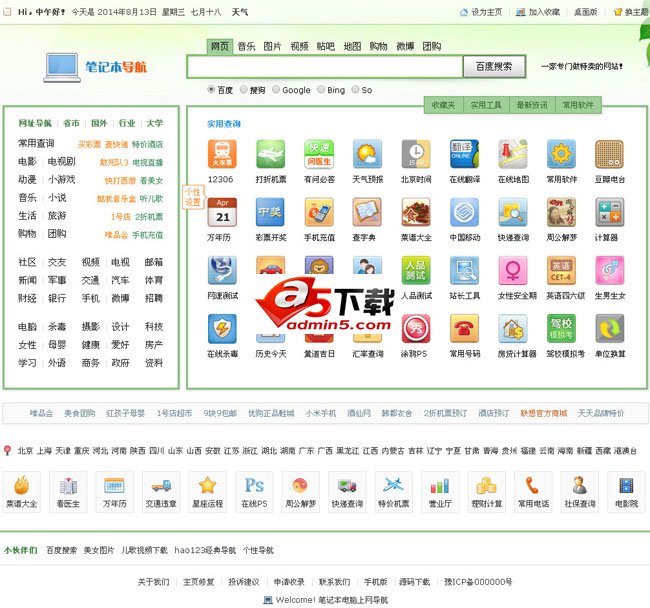
Task: Open the 在线杀毒 shield icon
Action: [x=222, y=328]
